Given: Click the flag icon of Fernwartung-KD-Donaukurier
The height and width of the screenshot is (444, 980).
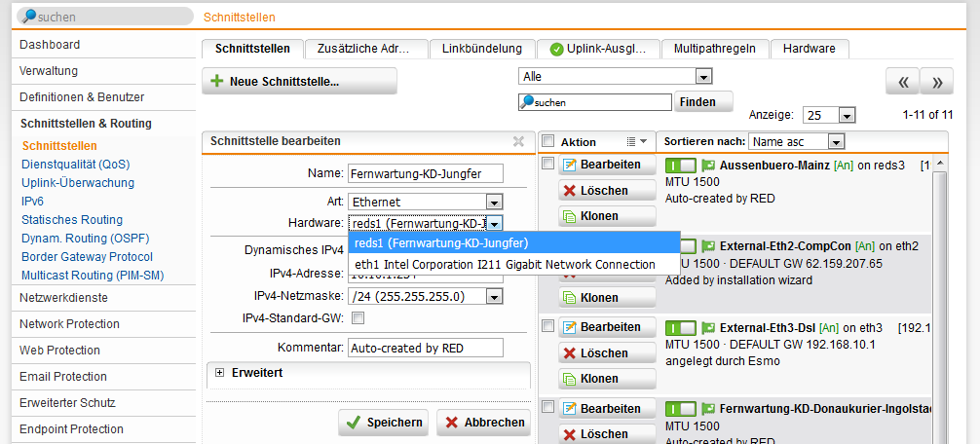Looking at the screenshot, I should coord(707,409).
